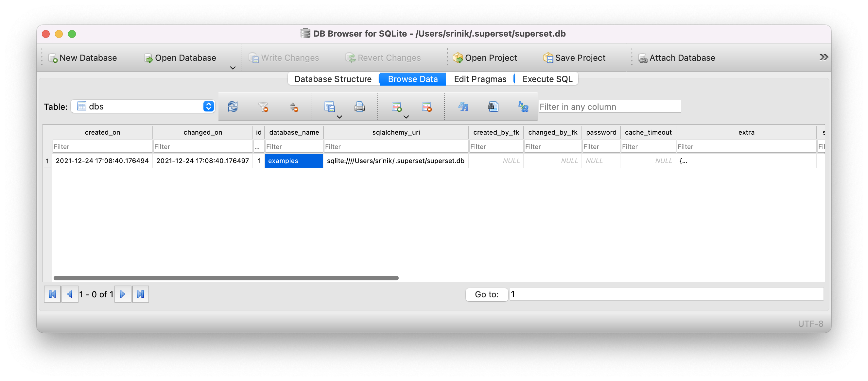Image resolution: width=868 pixels, height=381 pixels.
Task: Sort by the sqlalchemy_uri column header
Action: (x=396, y=132)
